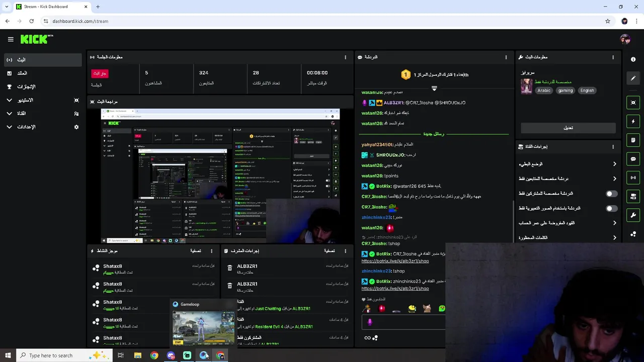Click the first Shatax8 activity entry
Viewport: 644px width, 362px height.
154,269
